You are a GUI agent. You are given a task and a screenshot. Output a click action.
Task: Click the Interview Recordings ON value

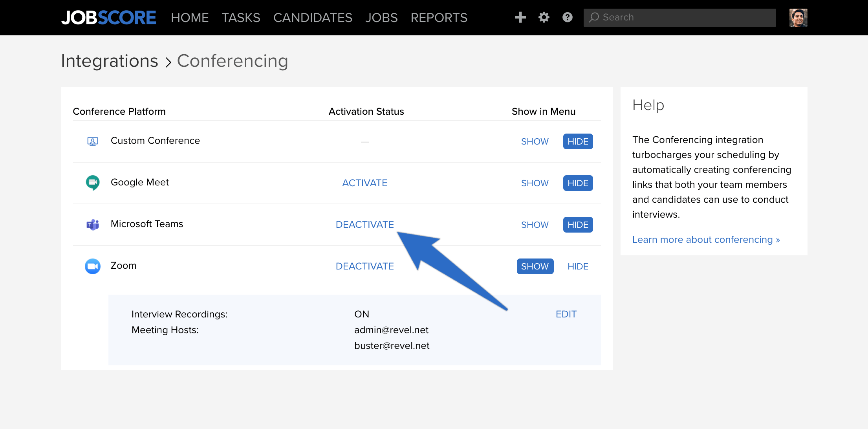click(x=362, y=314)
